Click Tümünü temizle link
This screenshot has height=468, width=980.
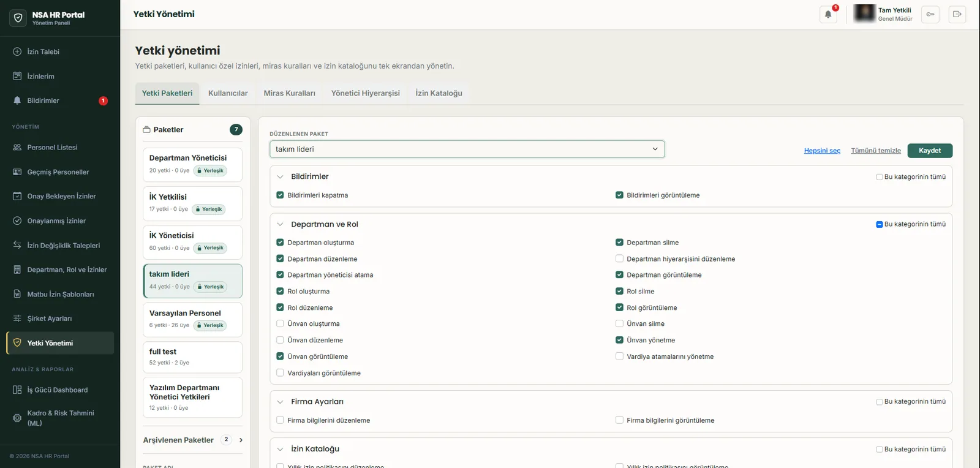point(876,151)
